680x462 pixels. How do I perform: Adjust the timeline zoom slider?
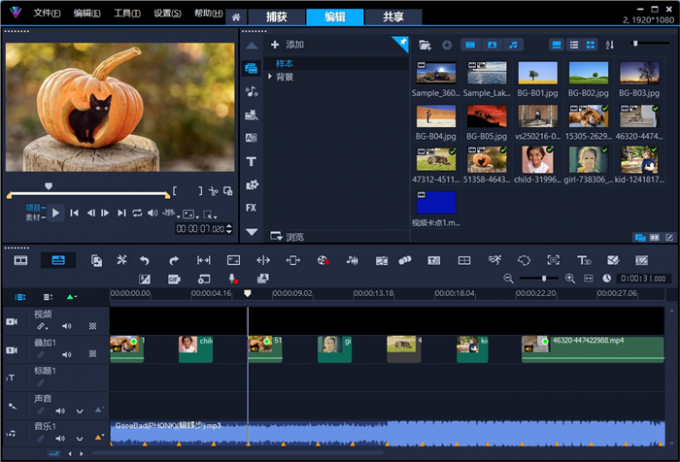click(544, 279)
